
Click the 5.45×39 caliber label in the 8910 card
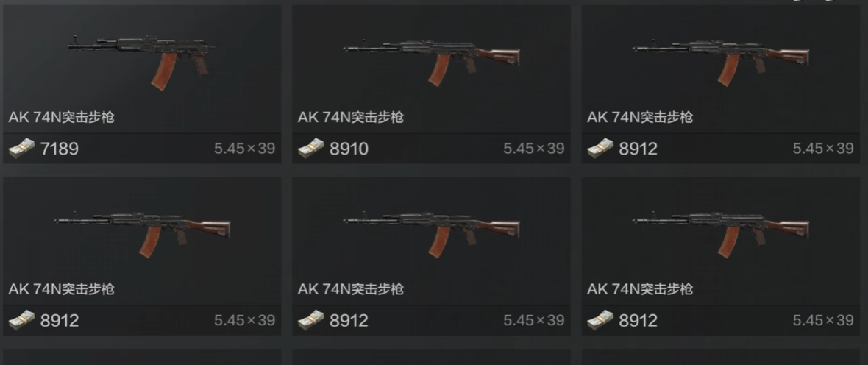(x=533, y=149)
